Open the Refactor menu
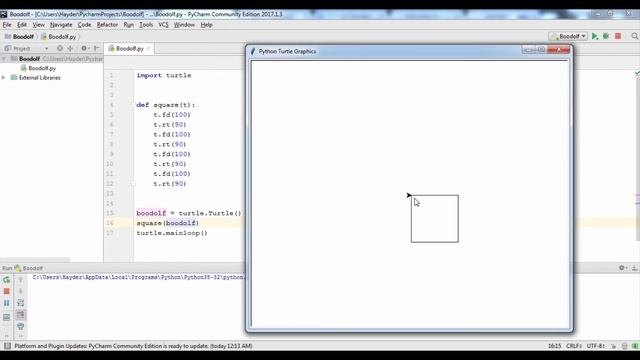Image resolution: width=640 pixels, height=360 pixels. coord(107,25)
